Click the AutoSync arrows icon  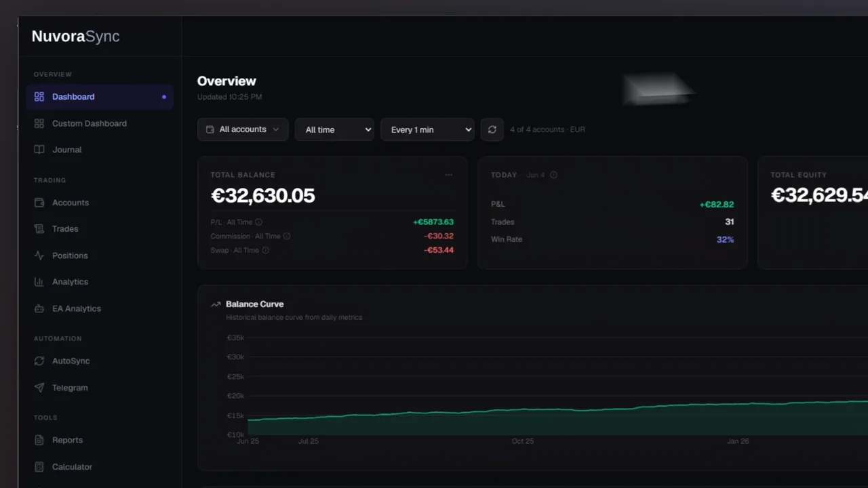click(x=39, y=361)
